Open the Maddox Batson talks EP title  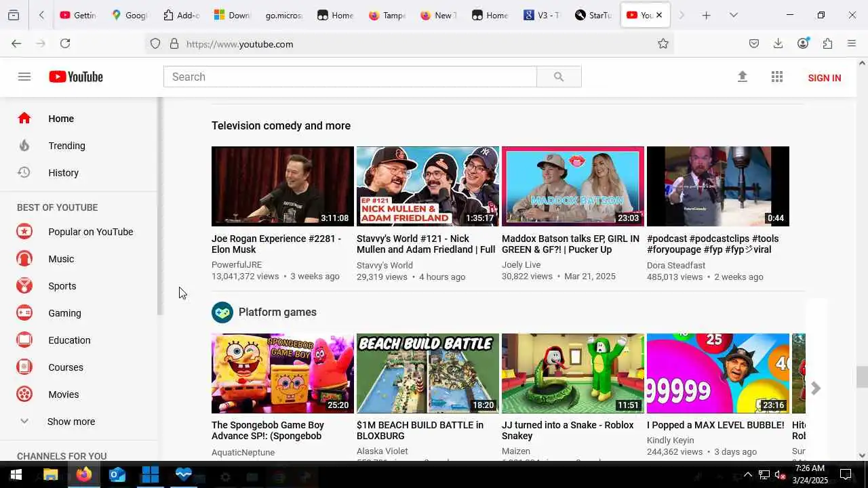pos(570,244)
